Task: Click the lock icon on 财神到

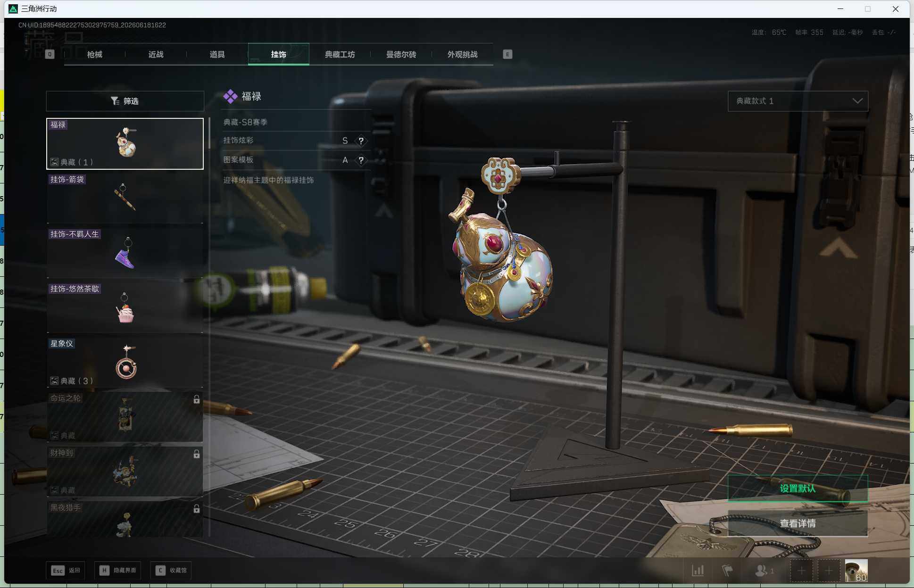Action: coord(197,454)
